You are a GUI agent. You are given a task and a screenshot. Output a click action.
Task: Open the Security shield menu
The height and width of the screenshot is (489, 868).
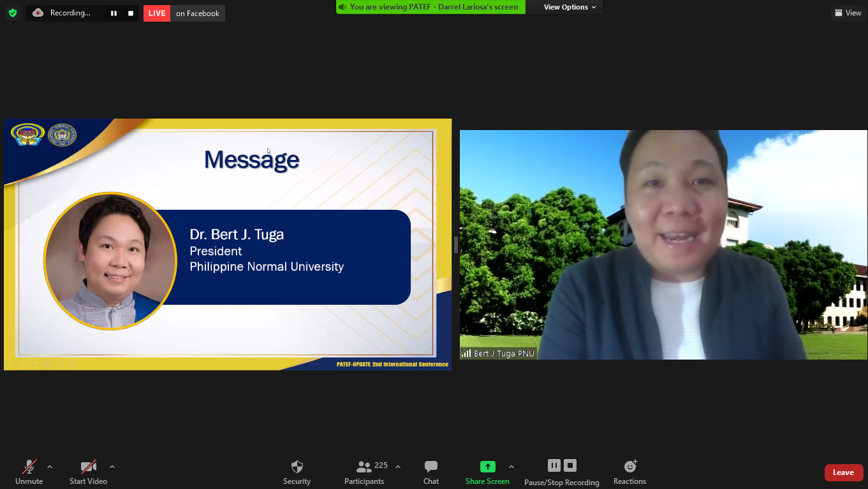[297, 472]
